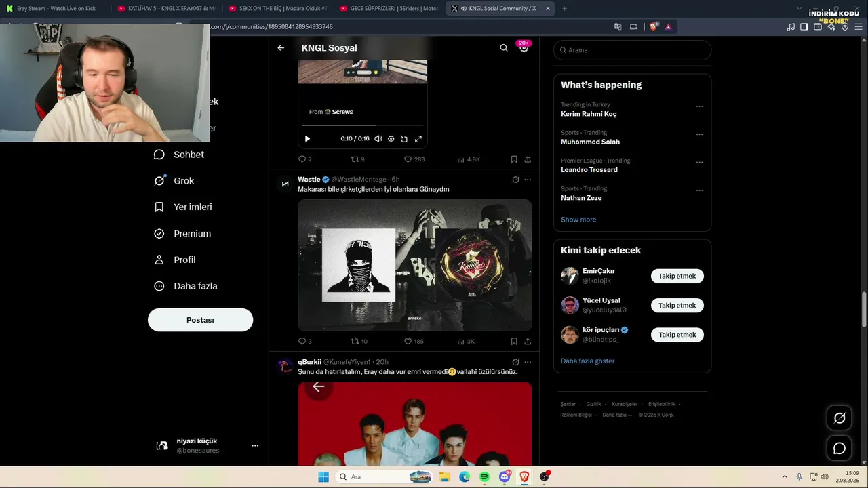Viewport: 868px width, 488px height.
Task: Open Grok from the sidebar
Action: (x=174, y=181)
